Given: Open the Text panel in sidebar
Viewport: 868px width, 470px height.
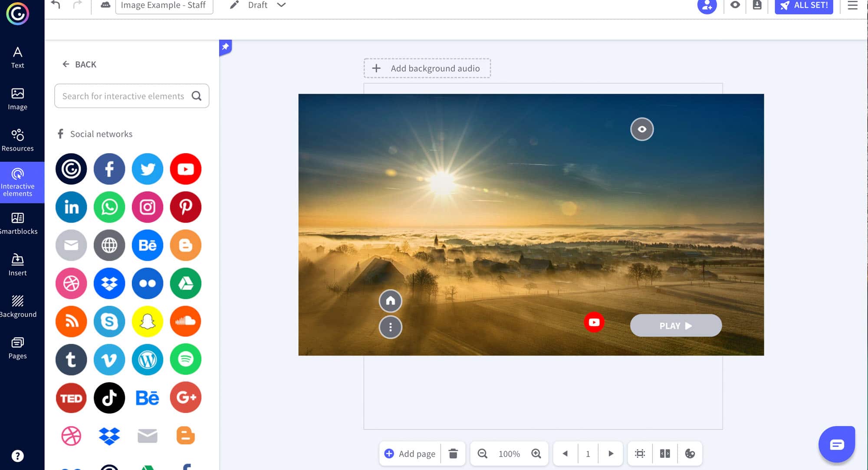Looking at the screenshot, I should click(17, 58).
